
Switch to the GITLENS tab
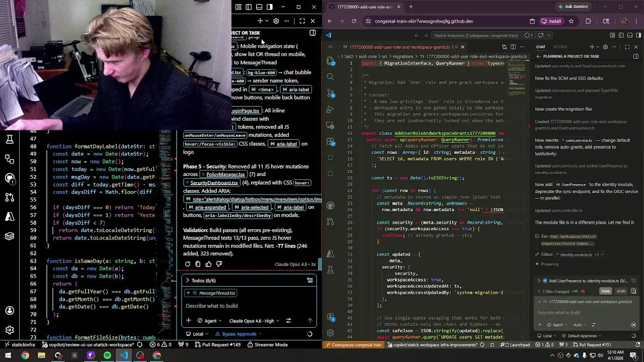560,47
